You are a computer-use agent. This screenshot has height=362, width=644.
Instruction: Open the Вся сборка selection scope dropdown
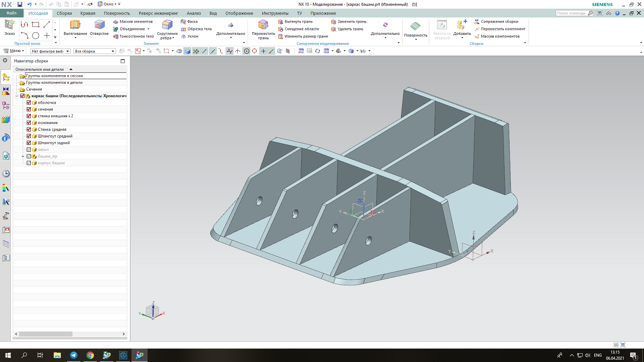[95, 52]
